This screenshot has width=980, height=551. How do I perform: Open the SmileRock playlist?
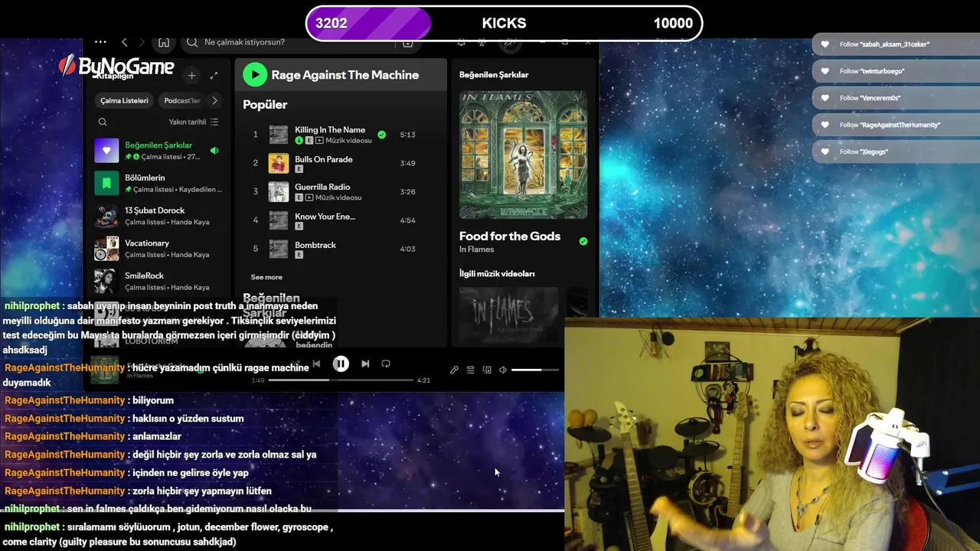click(157, 281)
